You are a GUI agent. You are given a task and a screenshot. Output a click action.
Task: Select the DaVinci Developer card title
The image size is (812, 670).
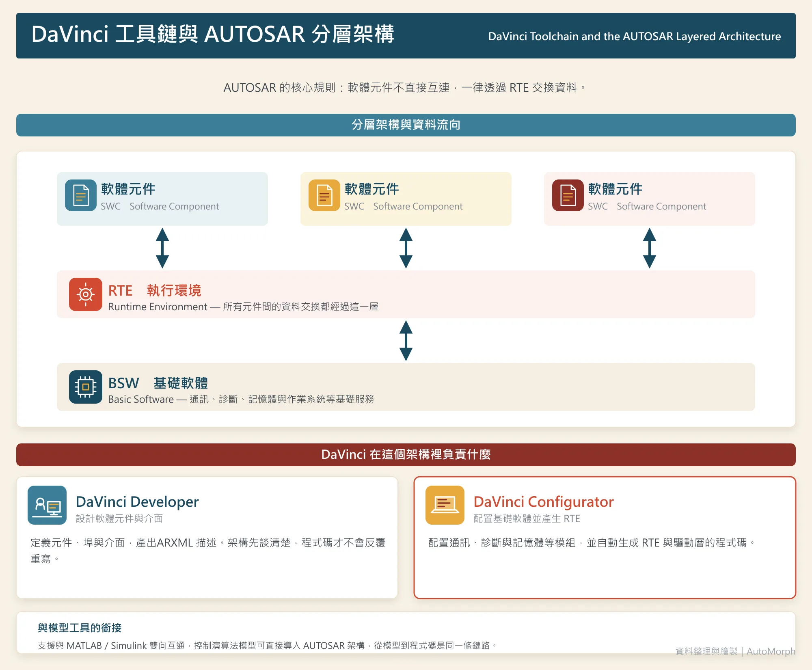pos(137,502)
